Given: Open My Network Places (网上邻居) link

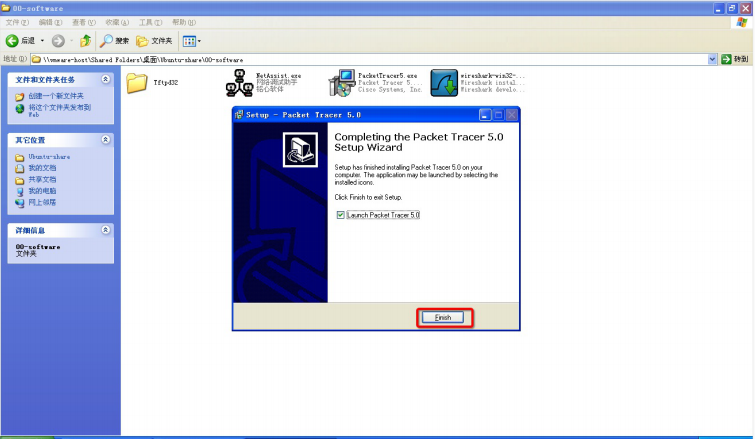Looking at the screenshot, I should click(42, 203).
